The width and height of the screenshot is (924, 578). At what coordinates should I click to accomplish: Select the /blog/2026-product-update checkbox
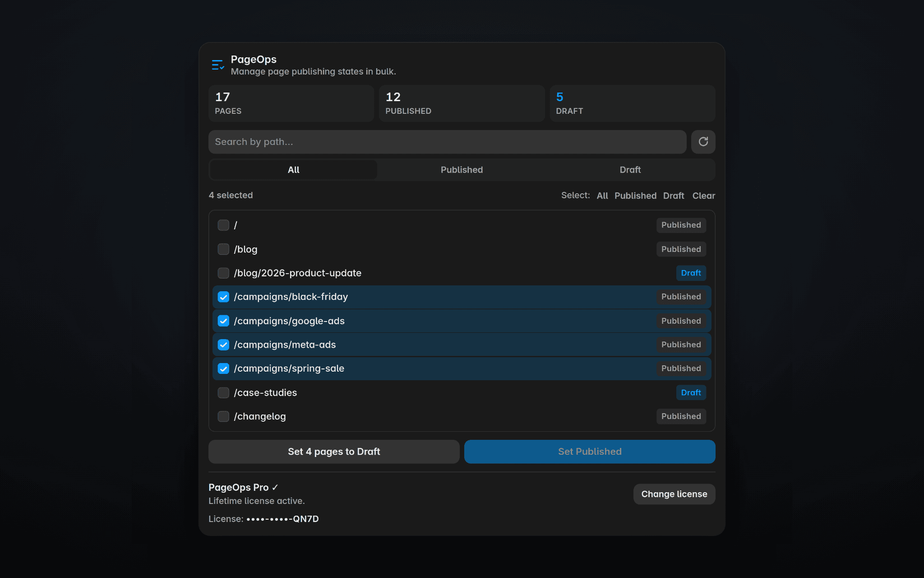coord(223,273)
